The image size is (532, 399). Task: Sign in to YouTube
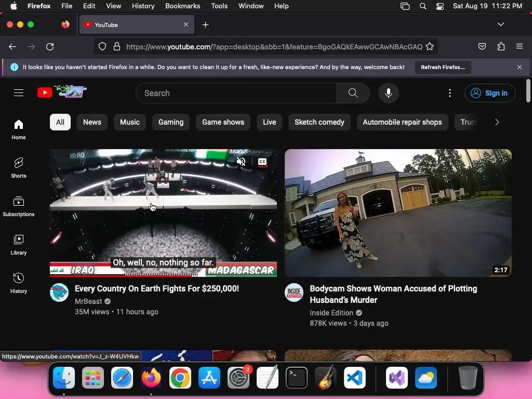tap(490, 93)
